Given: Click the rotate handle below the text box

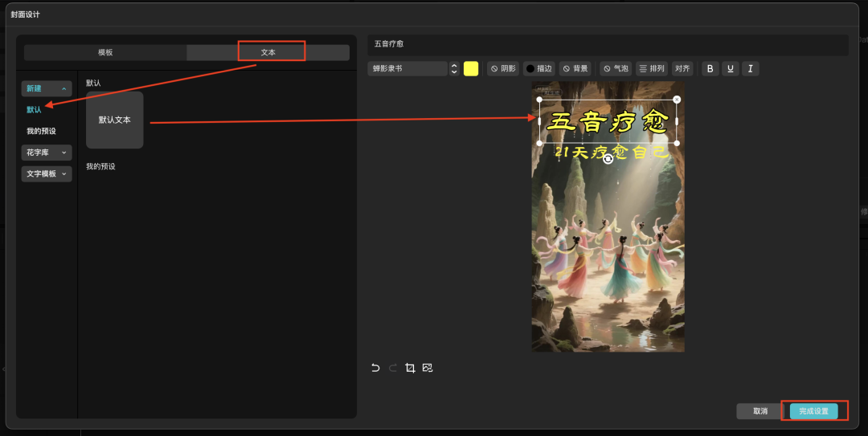Looking at the screenshot, I should point(608,159).
